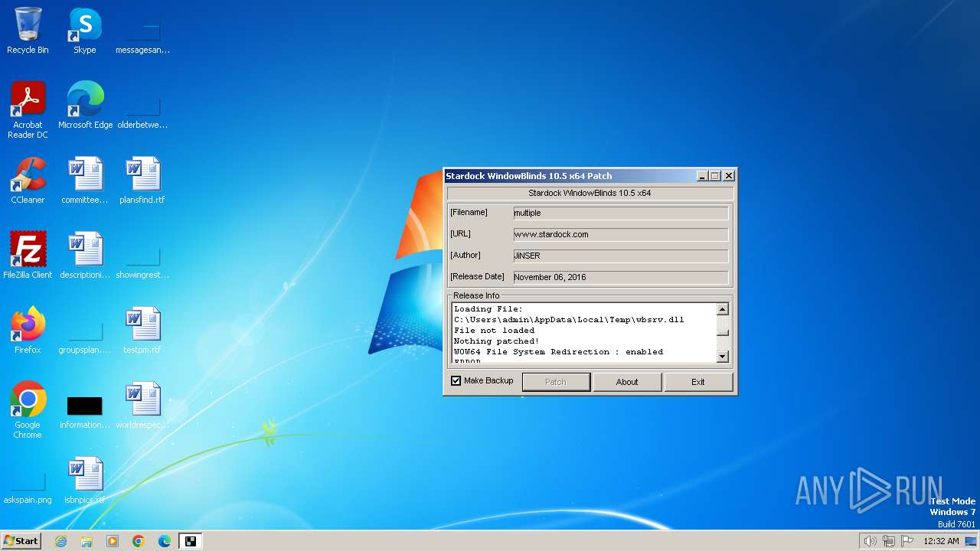Click the Release Info scroll down arrow
Viewport: 980px width, 551px height.
click(722, 357)
